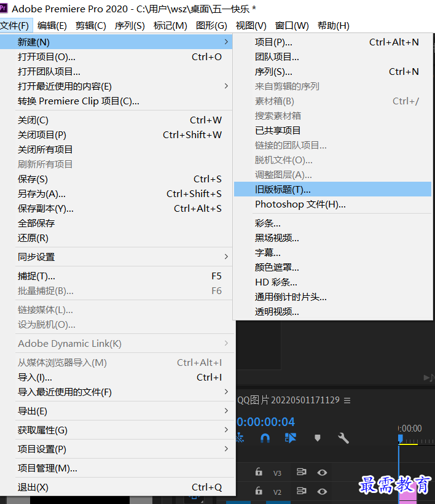The image size is (435, 504).
Task: Toggle Linked Selection icon in timeline
Action: (290, 438)
